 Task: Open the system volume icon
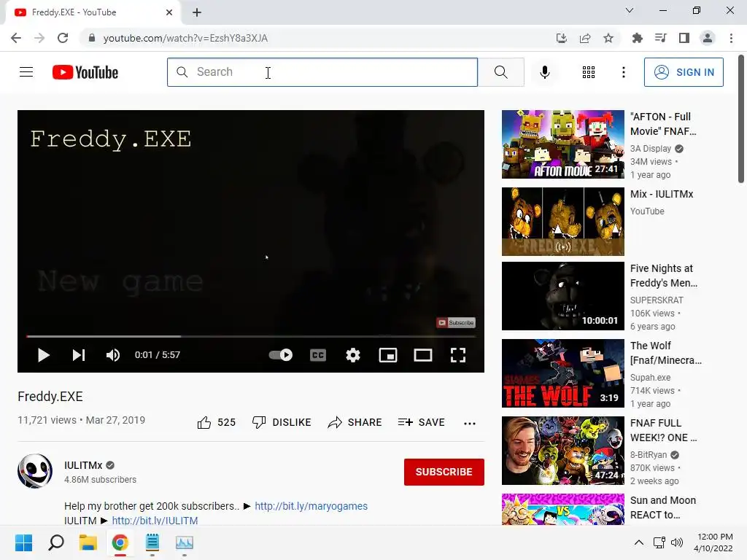tap(676, 542)
